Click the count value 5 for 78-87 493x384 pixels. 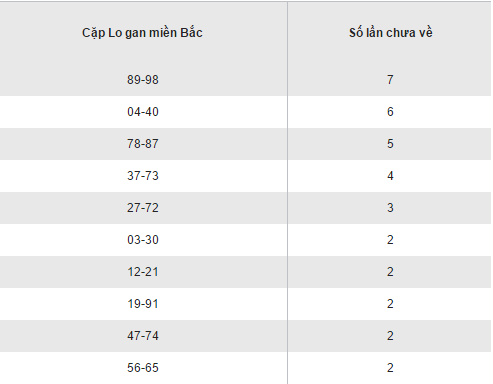[x=390, y=144]
